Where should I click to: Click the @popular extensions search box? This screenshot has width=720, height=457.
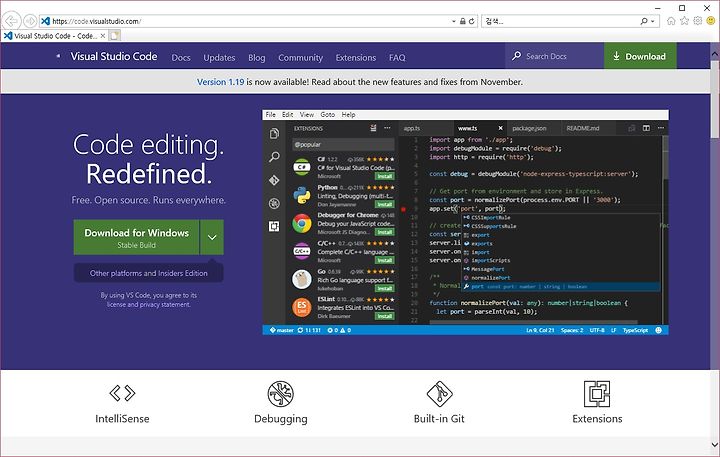(343, 145)
